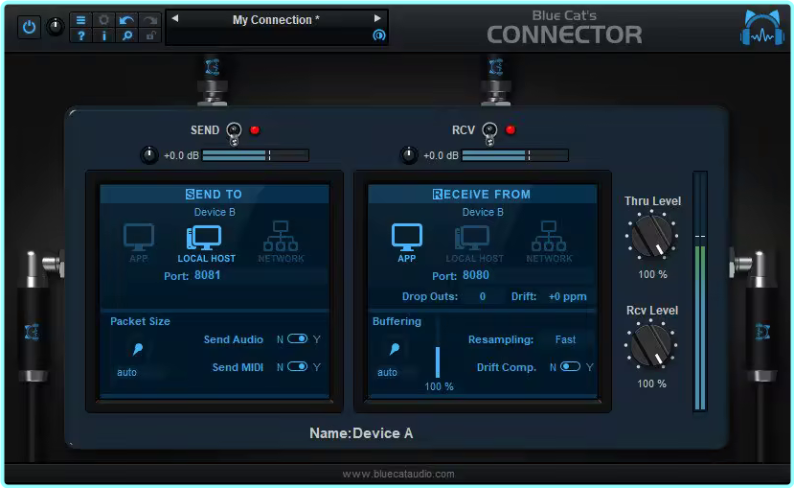Viewport: 794px width, 488px height.
Task: Click the Rcv Level knob
Action: point(652,346)
